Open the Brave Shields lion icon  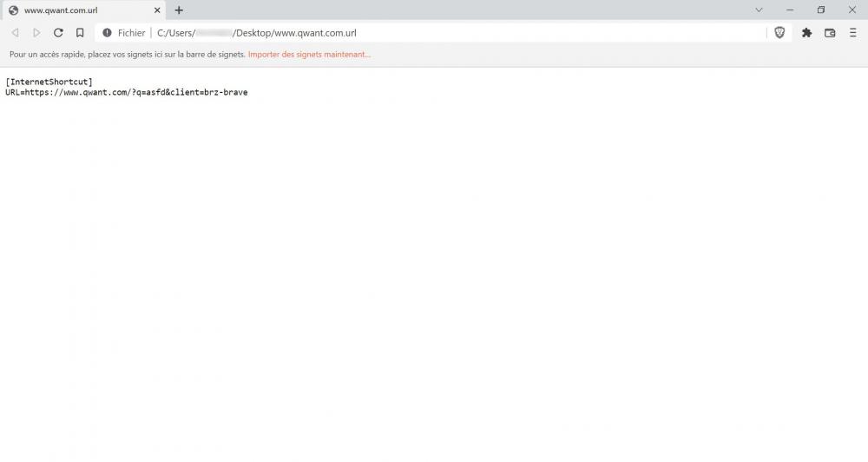[779, 33]
